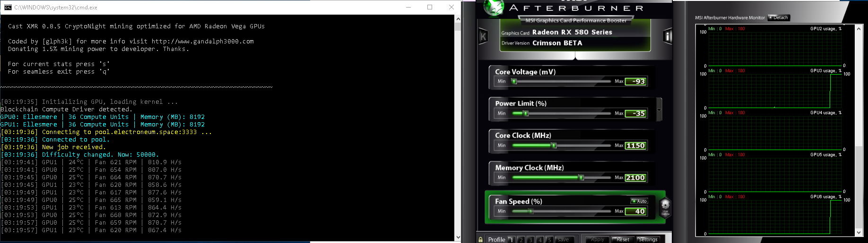The width and height of the screenshot is (868, 243).
Task: Click the Core Clock value field 1150
Action: pyautogui.click(x=636, y=145)
